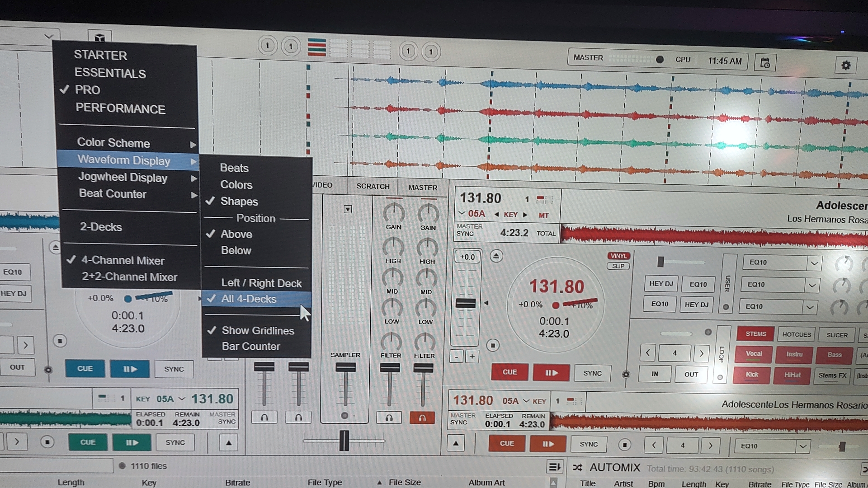This screenshot has width=868, height=488.
Task: Open the second EQ10 effect dropdown
Action: point(812,285)
